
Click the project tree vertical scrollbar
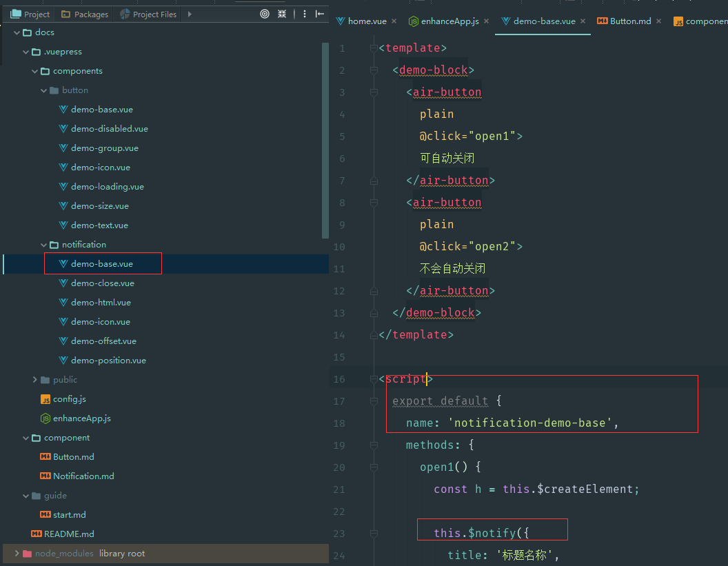(x=325, y=140)
